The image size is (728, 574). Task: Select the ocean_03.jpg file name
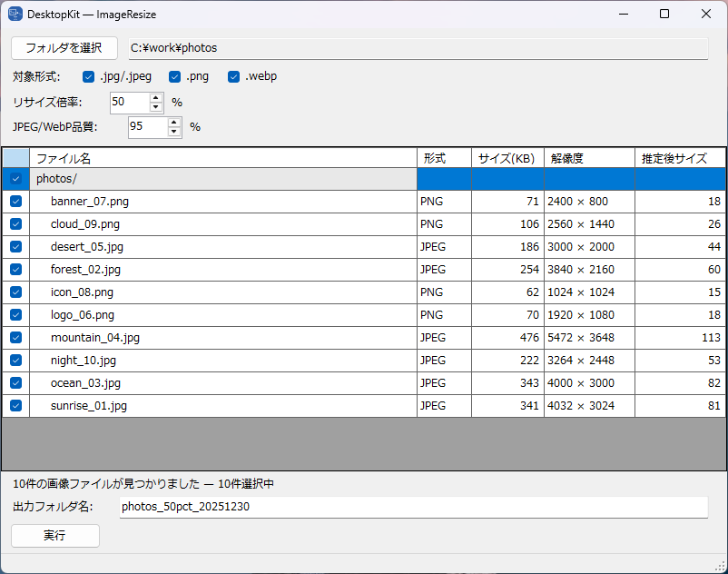point(85,383)
